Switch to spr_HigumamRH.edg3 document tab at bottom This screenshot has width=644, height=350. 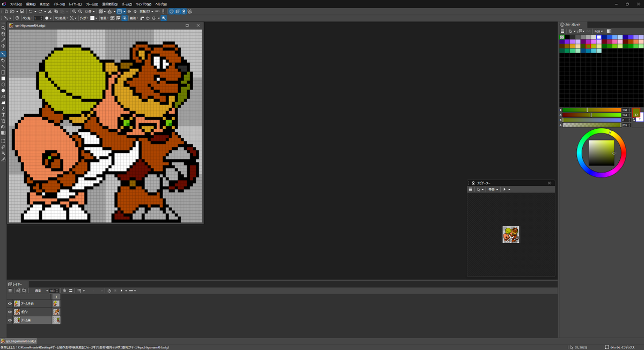(19, 341)
